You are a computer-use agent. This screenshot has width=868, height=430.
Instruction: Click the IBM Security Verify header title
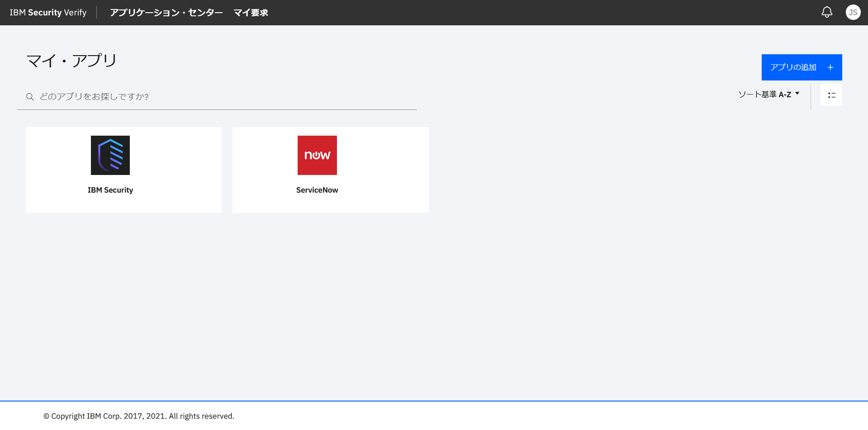coord(48,13)
